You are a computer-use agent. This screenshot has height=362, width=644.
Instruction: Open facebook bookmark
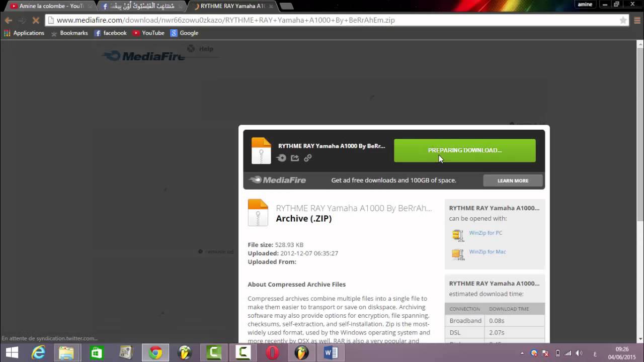tap(111, 33)
